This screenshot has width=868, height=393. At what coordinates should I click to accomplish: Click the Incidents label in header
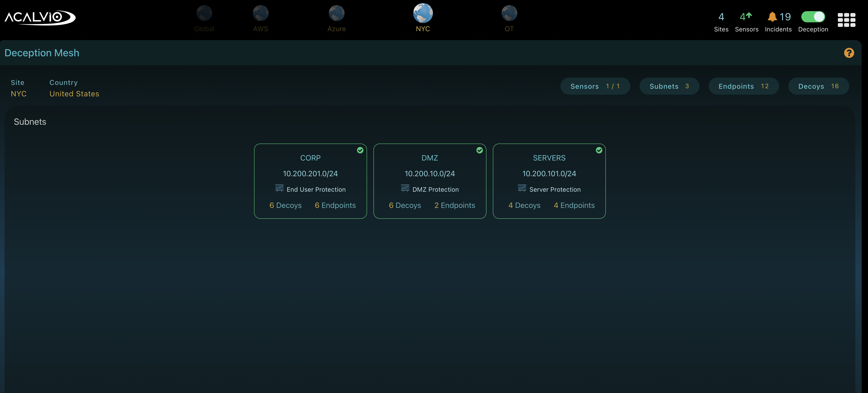[x=778, y=29]
